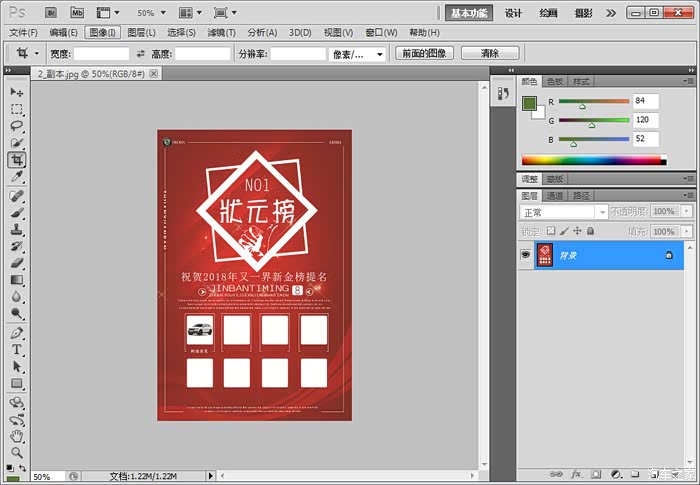
Task: Select the Hand tool
Action: click(x=17, y=436)
